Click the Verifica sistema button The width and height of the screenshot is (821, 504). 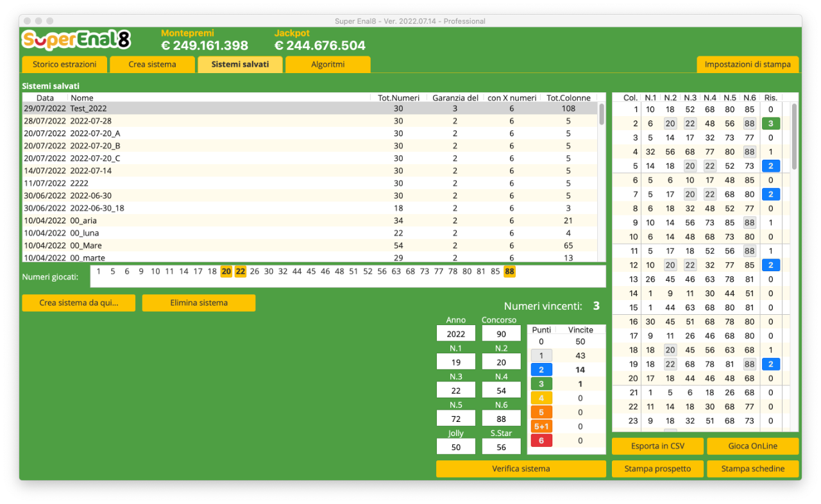tap(521, 469)
